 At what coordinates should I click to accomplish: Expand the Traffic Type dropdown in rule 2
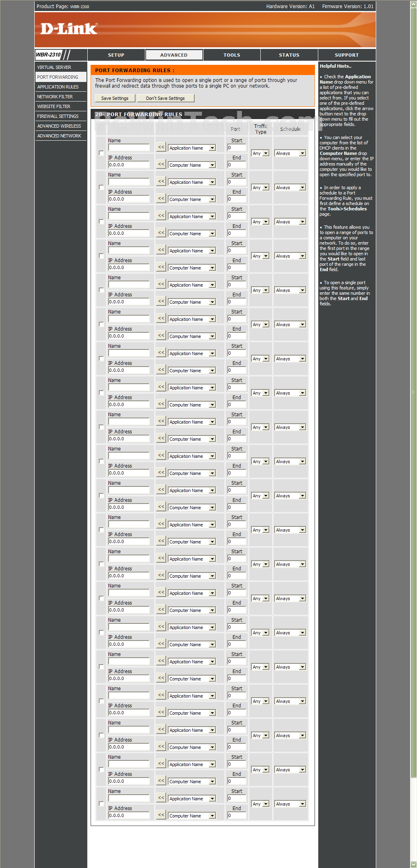pos(260,188)
